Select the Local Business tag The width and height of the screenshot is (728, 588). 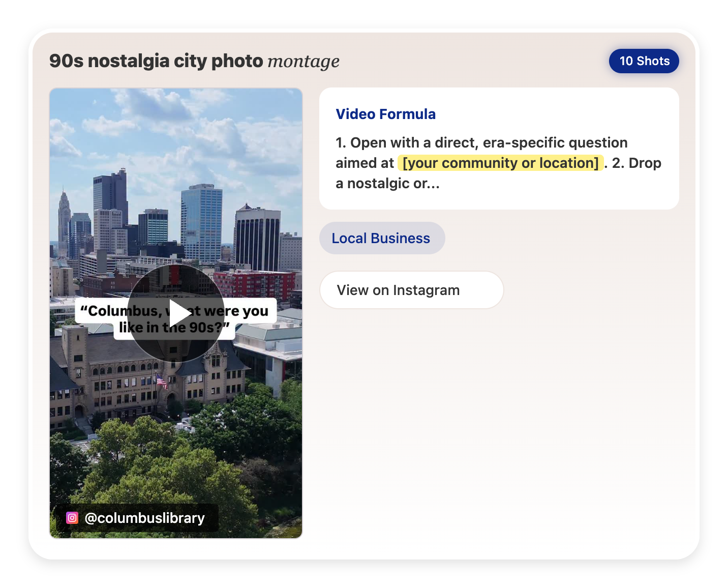pos(381,238)
